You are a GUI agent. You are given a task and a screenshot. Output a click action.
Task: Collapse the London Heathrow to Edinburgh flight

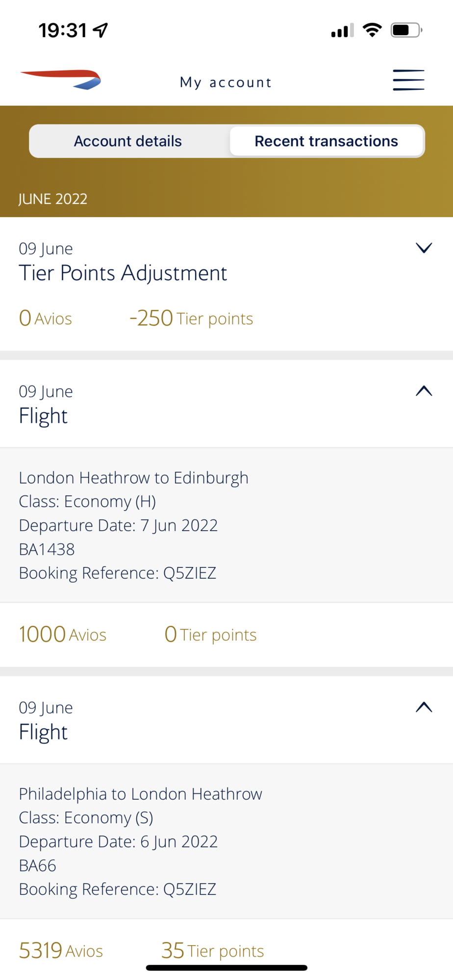click(x=424, y=391)
